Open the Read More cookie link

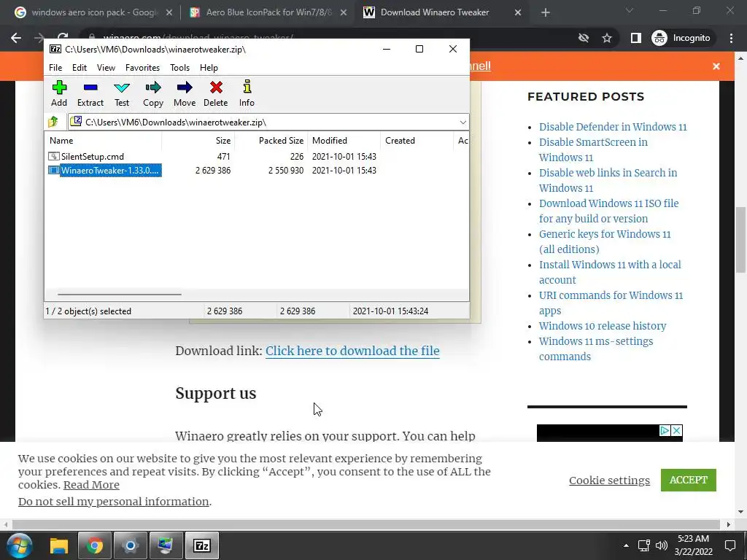[91, 485]
